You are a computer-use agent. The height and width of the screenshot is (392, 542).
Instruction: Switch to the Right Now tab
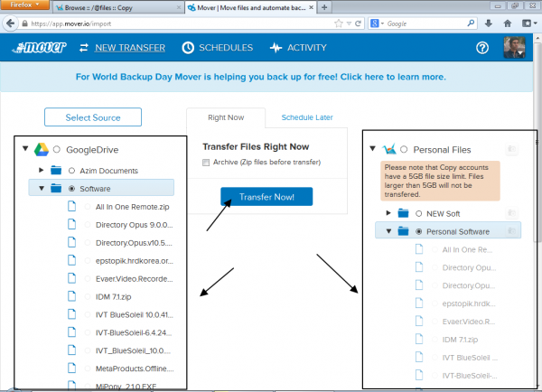pos(226,117)
